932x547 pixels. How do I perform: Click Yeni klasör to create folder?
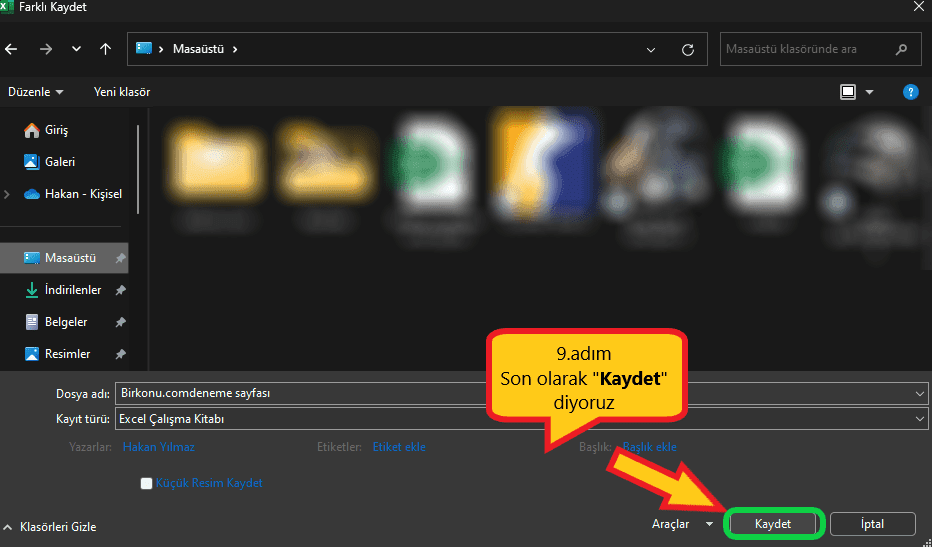(122, 92)
